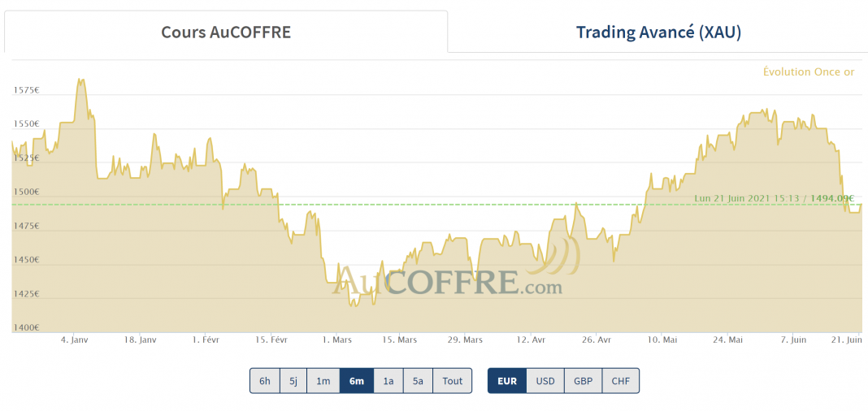The height and width of the screenshot is (411, 868).
Task: Click the 1400€ y-axis label
Action: (x=25, y=327)
